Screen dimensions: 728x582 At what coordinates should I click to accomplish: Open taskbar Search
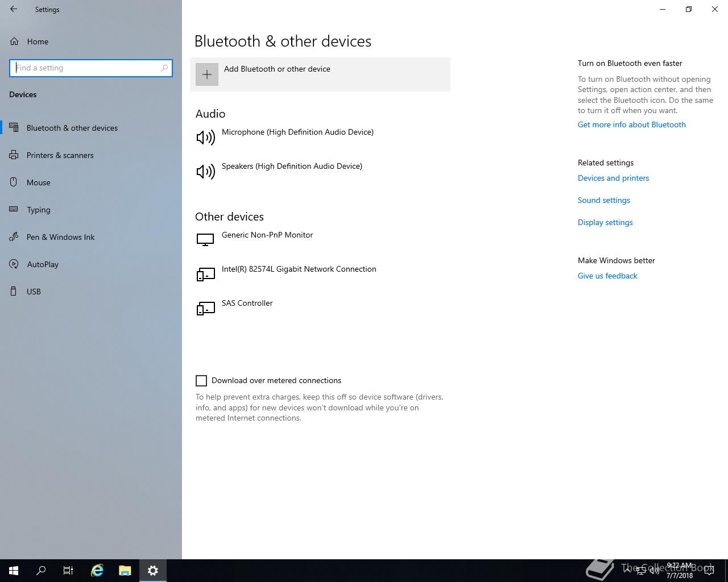41,571
